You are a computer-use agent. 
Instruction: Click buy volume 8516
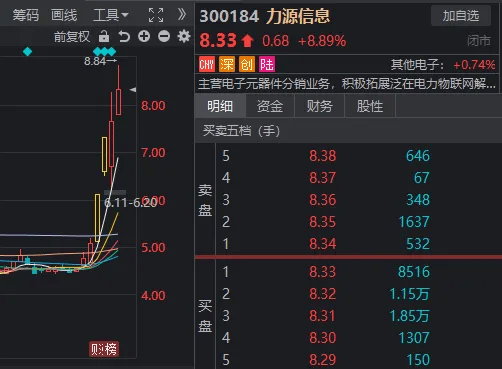click(414, 272)
